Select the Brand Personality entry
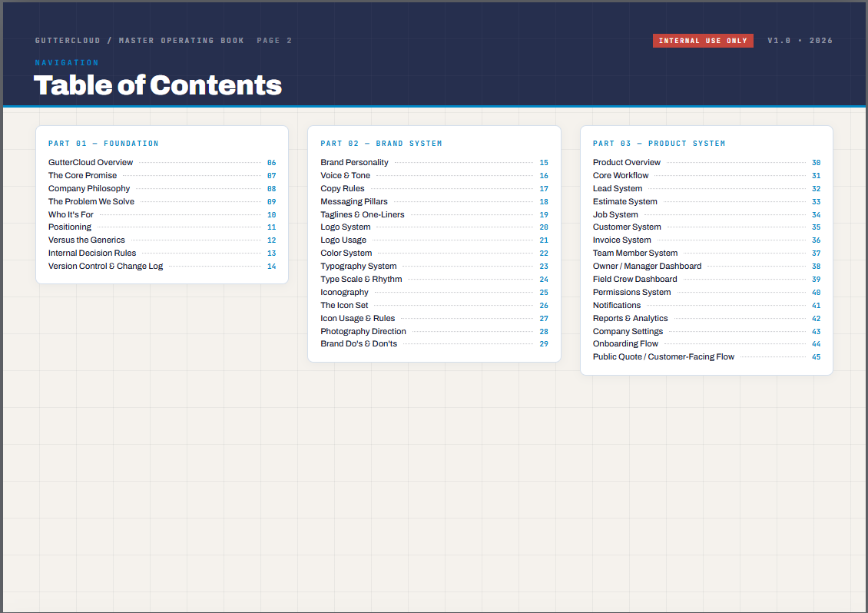This screenshot has height=613, width=868. pyautogui.click(x=434, y=162)
